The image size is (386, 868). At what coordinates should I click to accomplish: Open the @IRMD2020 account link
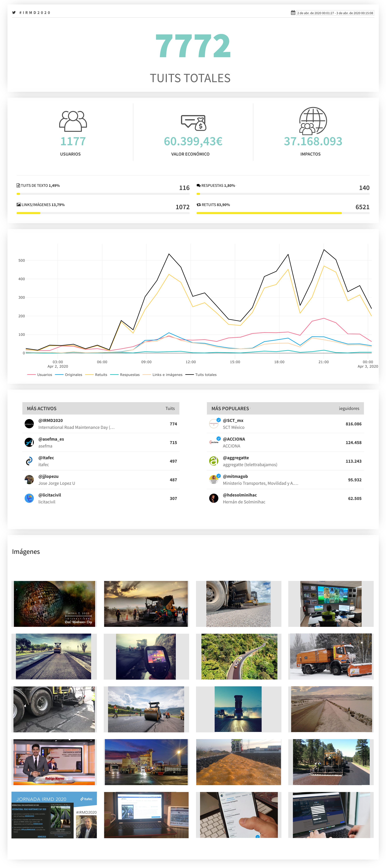tap(51, 421)
